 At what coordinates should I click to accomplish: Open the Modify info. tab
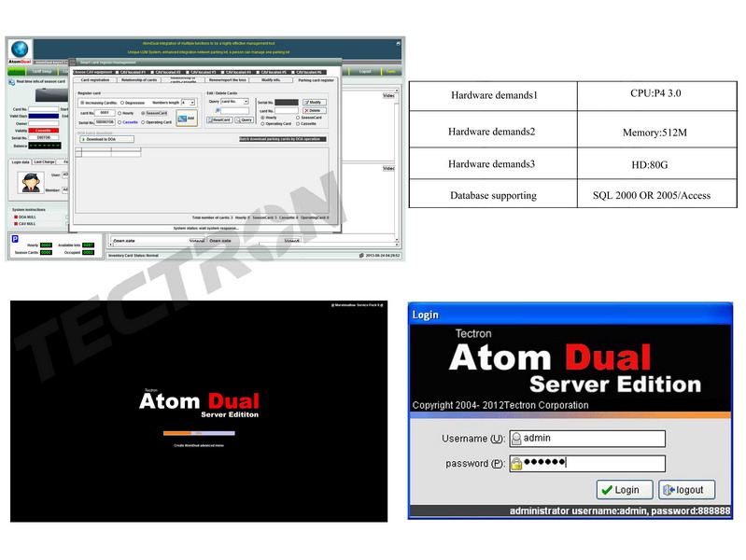(x=271, y=80)
